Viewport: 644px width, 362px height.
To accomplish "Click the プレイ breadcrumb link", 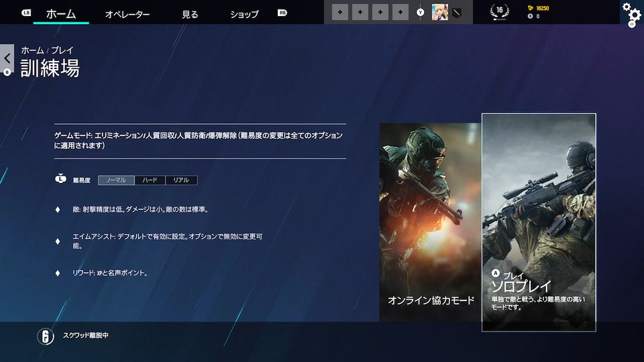I will click(x=62, y=50).
